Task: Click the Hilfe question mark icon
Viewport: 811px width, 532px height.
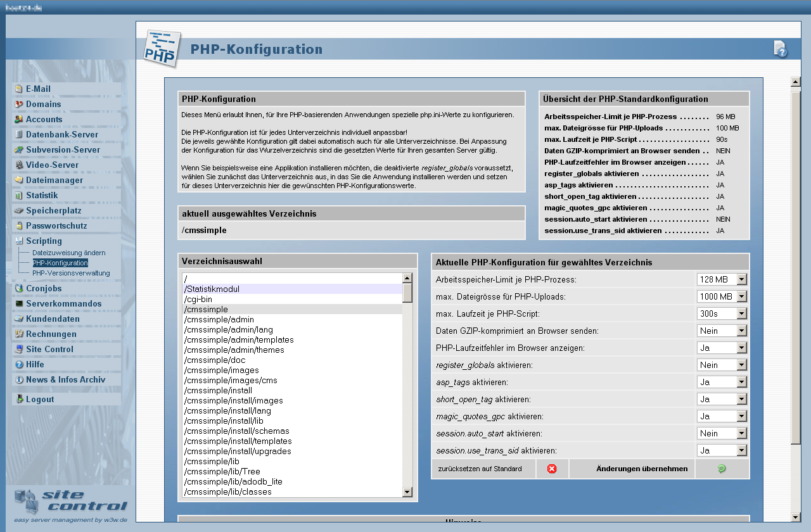Action: point(20,364)
